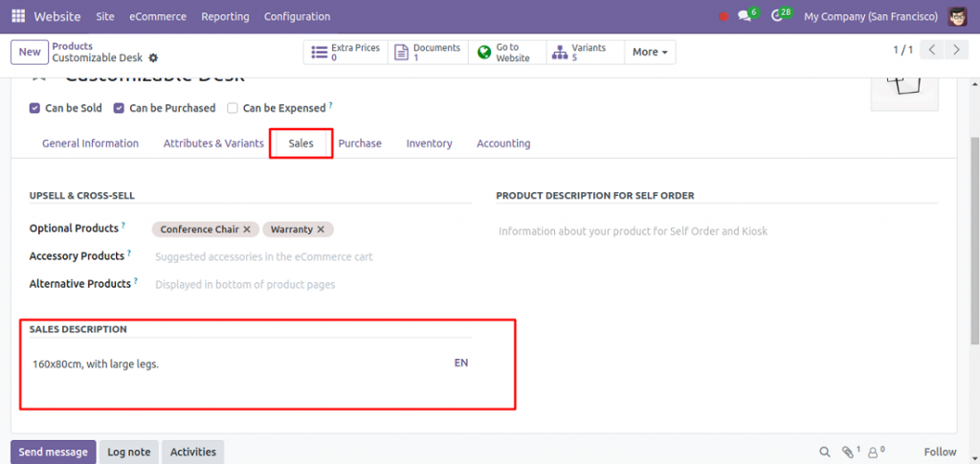Open Variants smart button
This screenshot has height=464, width=980.
pyautogui.click(x=586, y=53)
